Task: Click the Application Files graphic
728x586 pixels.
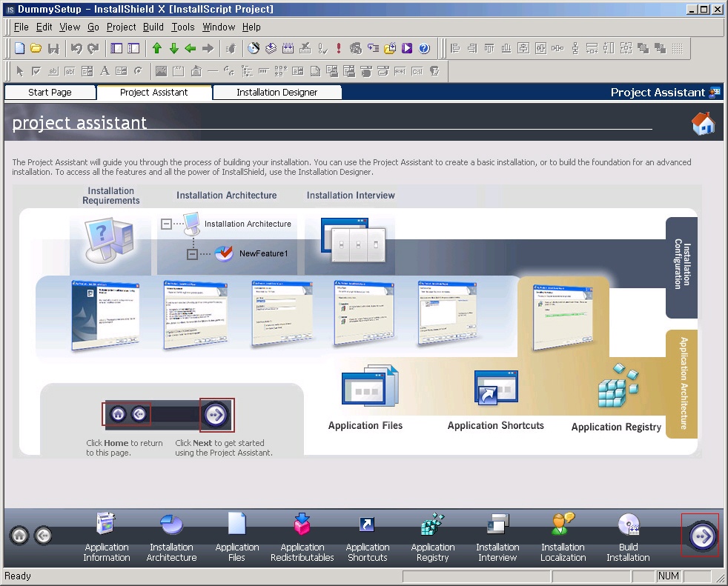Action: [370, 386]
